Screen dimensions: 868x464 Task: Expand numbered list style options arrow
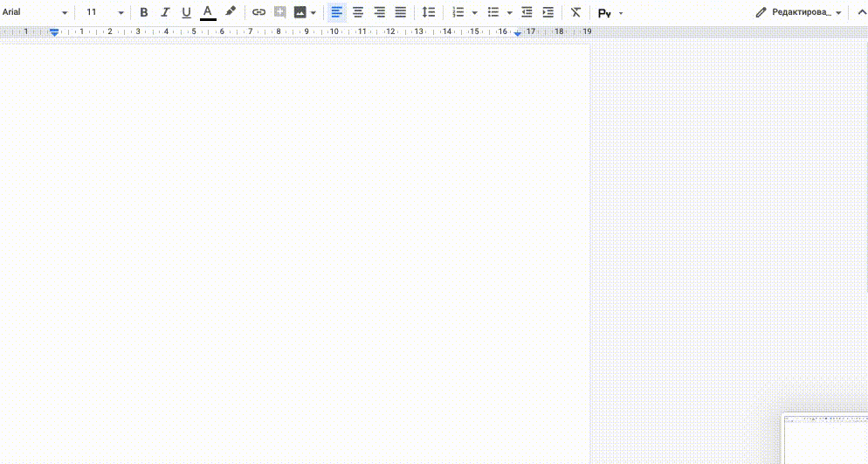coord(474,13)
